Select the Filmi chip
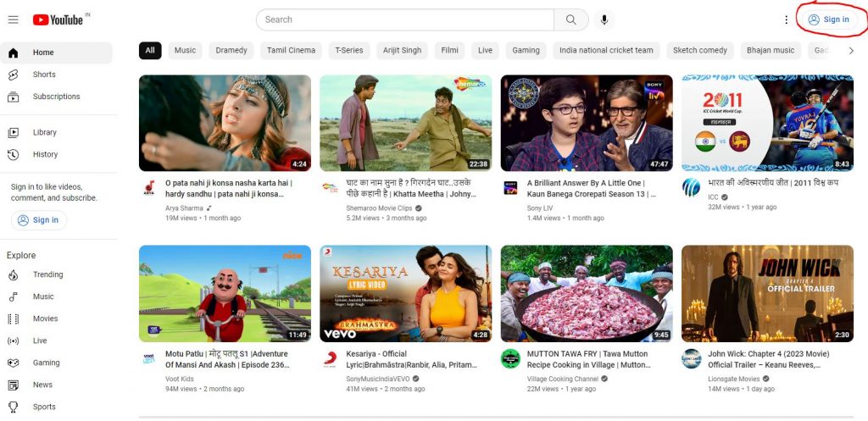Screen dimensions: 868x421 pos(449,50)
